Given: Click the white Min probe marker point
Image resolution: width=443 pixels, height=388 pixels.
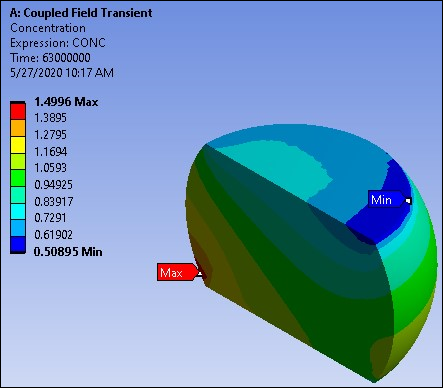Looking at the screenshot, I should (408, 201).
